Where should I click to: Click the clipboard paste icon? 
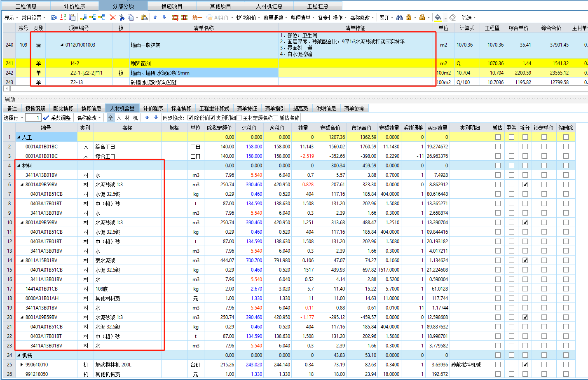(x=144, y=17)
